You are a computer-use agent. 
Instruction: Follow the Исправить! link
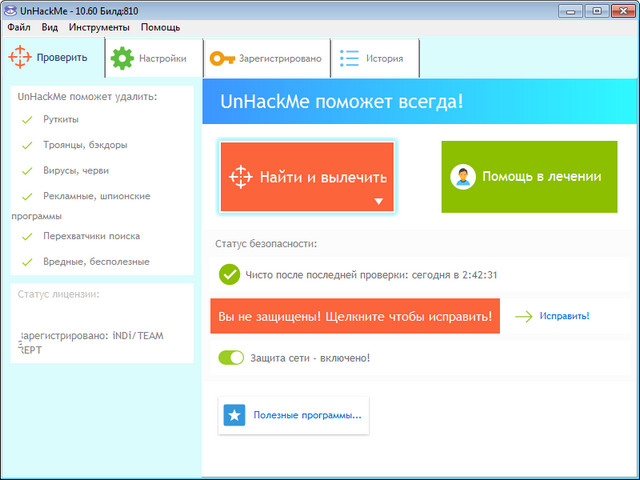(564, 316)
